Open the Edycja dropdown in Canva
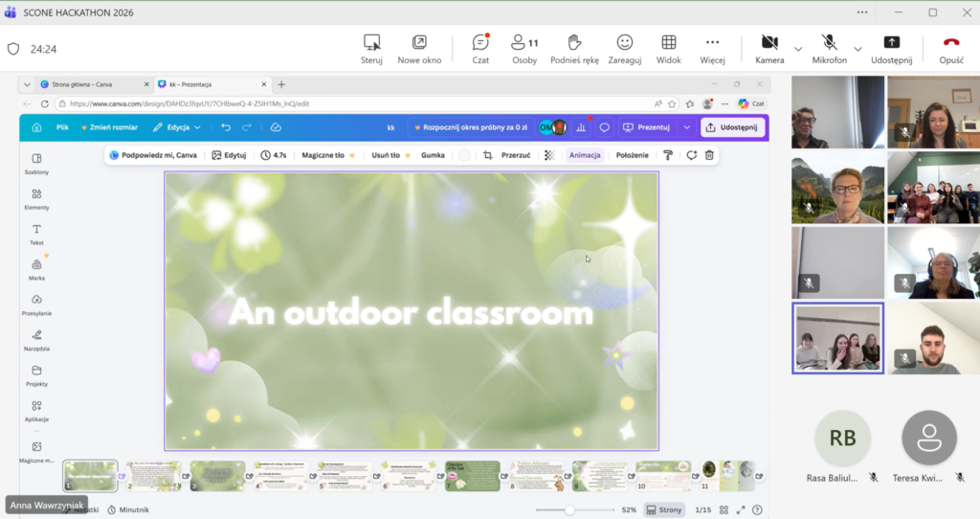 pos(177,127)
